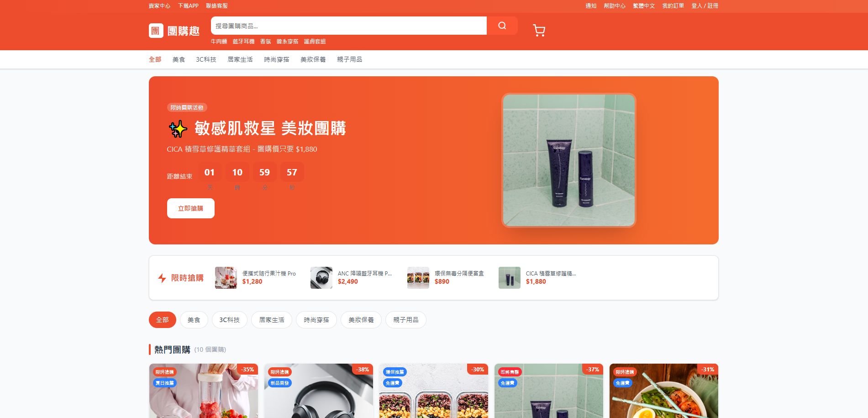Open 賣家中心 link
Image resolution: width=868 pixels, height=418 pixels.
pos(159,6)
